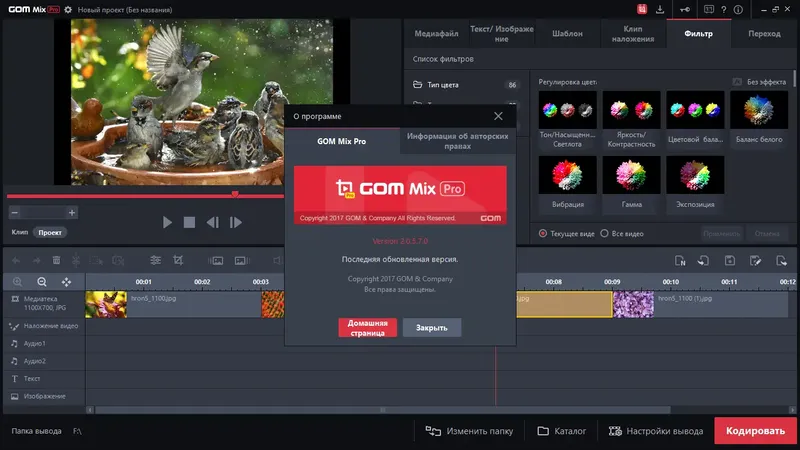Click the export project icon
The height and width of the screenshot is (450, 800).
[x=781, y=261]
